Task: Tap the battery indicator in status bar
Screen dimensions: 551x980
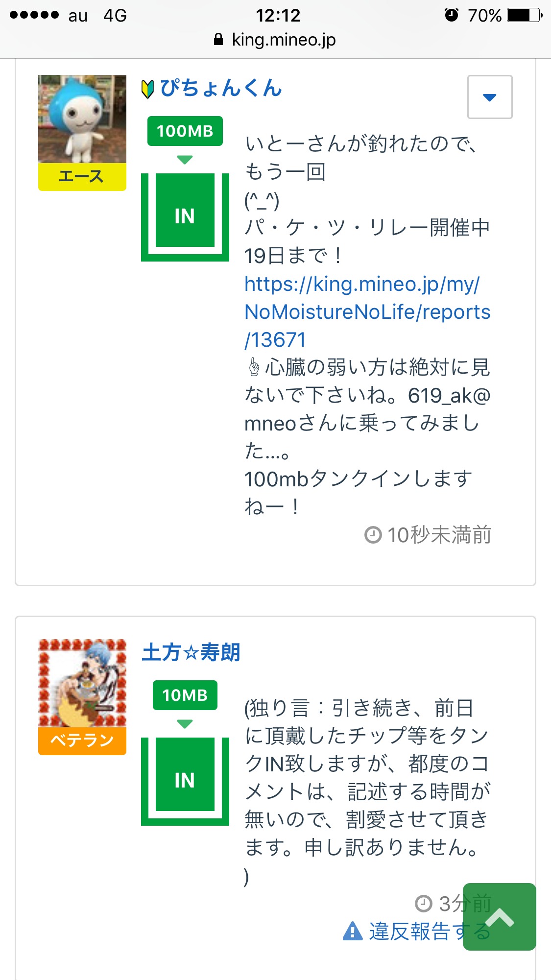Action: click(524, 15)
